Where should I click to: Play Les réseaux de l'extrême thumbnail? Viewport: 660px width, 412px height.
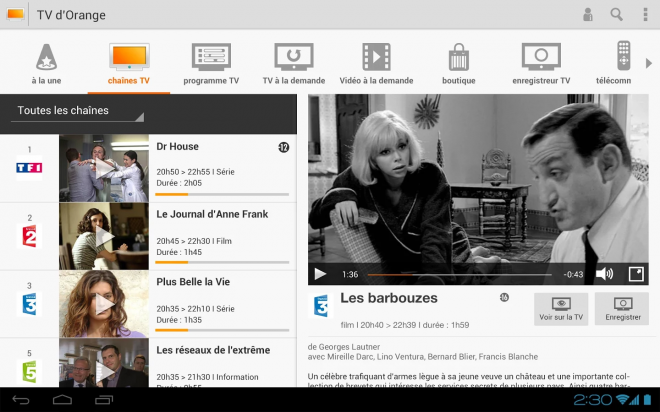[x=104, y=363]
